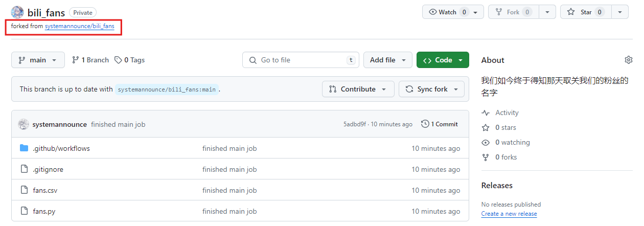The height and width of the screenshot is (226, 644).
Task: Click the file icon beside .gitignore
Action: pyautogui.click(x=24, y=169)
